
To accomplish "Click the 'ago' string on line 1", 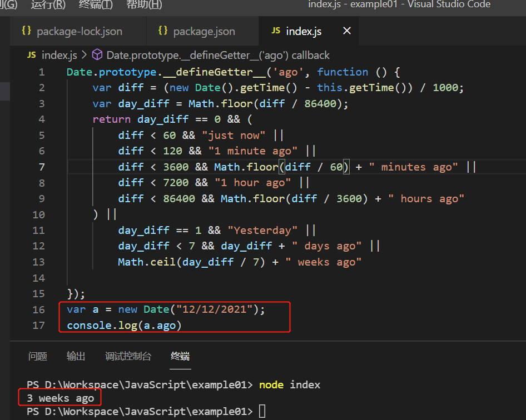I will click(288, 72).
